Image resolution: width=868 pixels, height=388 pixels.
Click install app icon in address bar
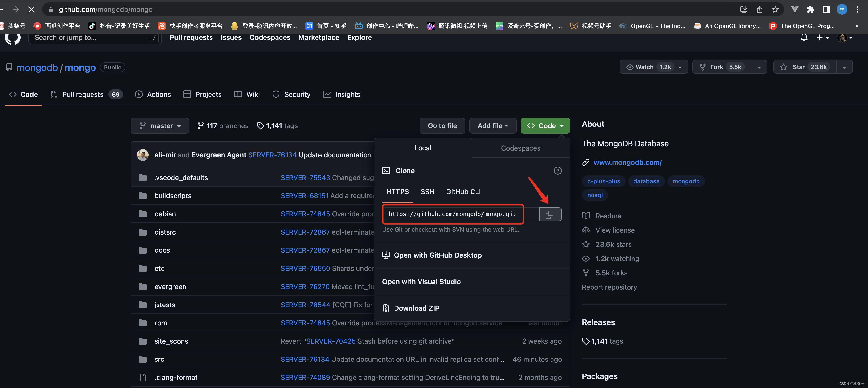(x=744, y=9)
